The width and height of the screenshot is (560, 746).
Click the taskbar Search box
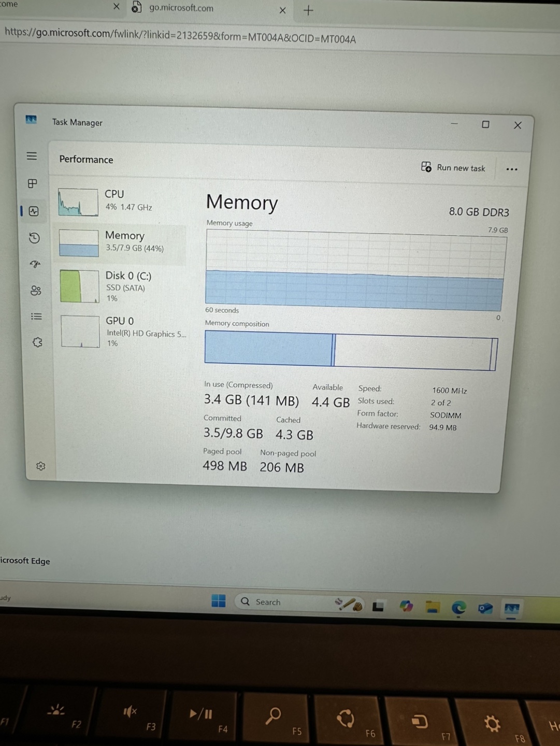[299, 602]
